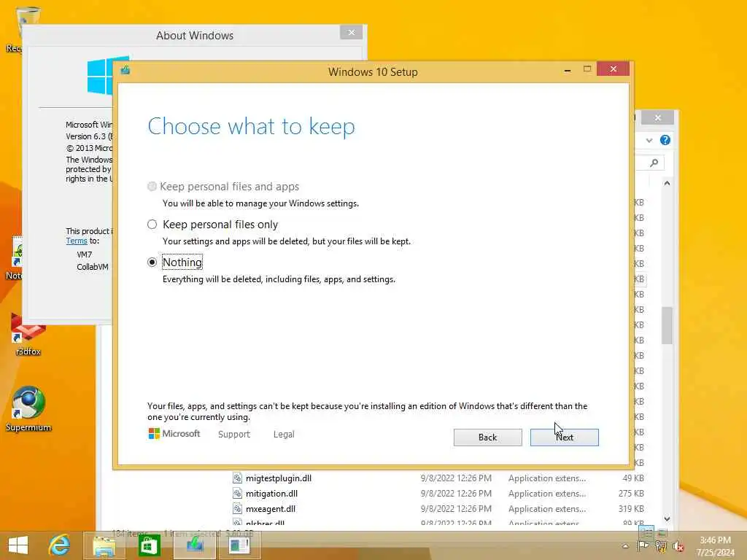Click the Explorer search magnifier icon
The image size is (747, 560).
pos(654,163)
